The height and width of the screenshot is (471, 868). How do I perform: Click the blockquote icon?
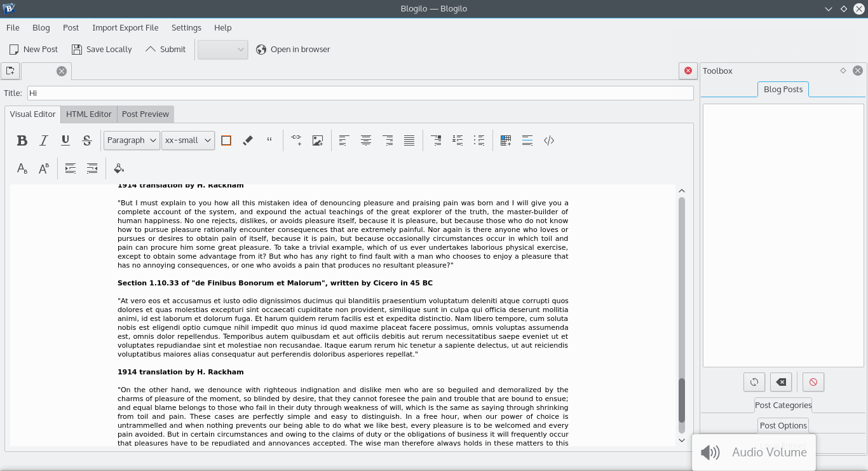(x=269, y=140)
